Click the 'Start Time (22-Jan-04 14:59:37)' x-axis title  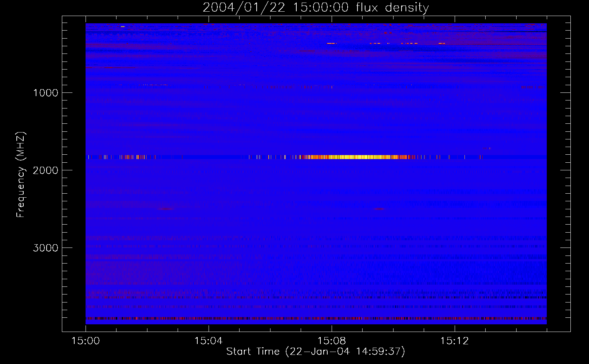tap(316, 352)
